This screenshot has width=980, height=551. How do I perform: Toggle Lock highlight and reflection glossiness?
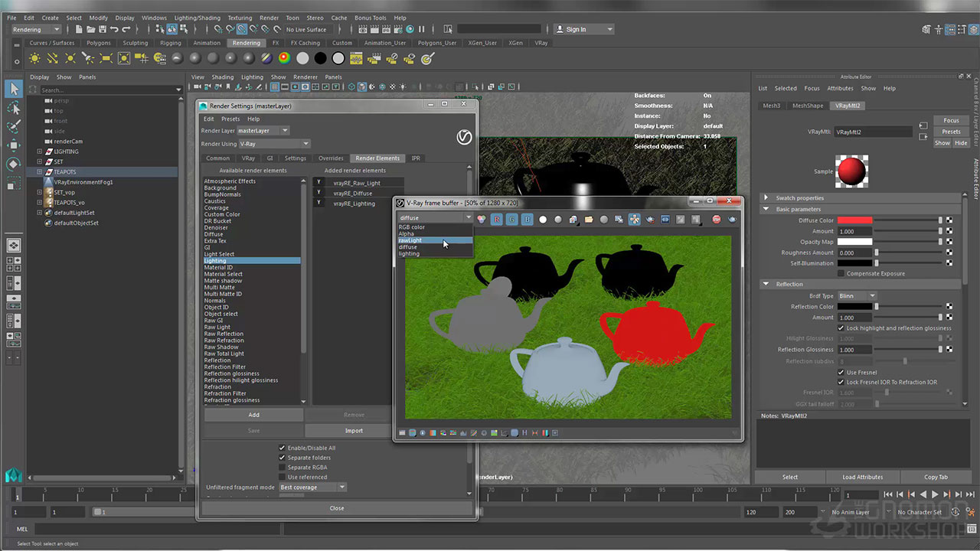pyautogui.click(x=841, y=328)
